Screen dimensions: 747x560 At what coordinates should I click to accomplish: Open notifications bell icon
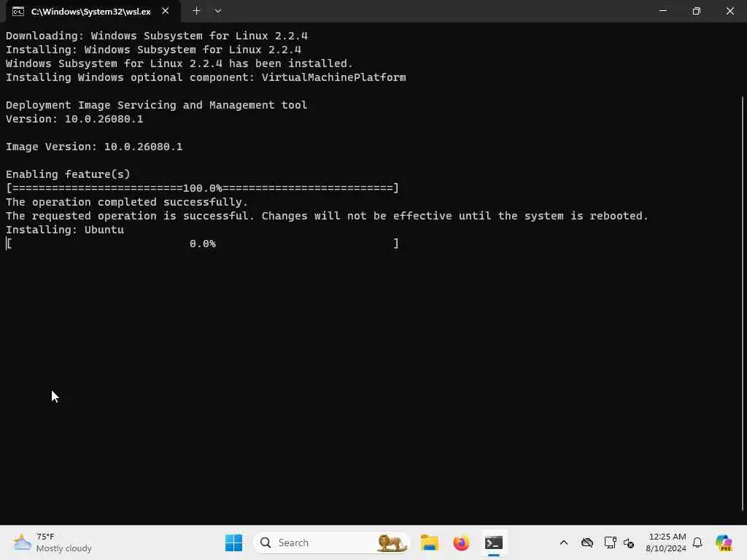pos(697,542)
